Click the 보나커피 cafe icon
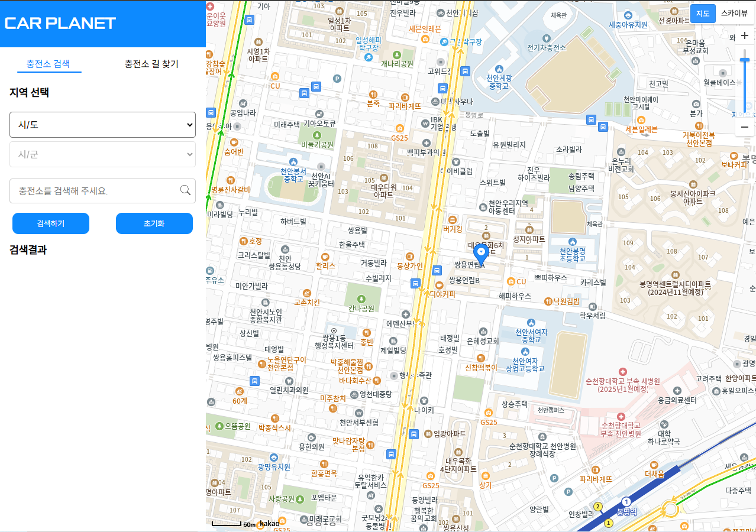756x532 pixels. 734,156
